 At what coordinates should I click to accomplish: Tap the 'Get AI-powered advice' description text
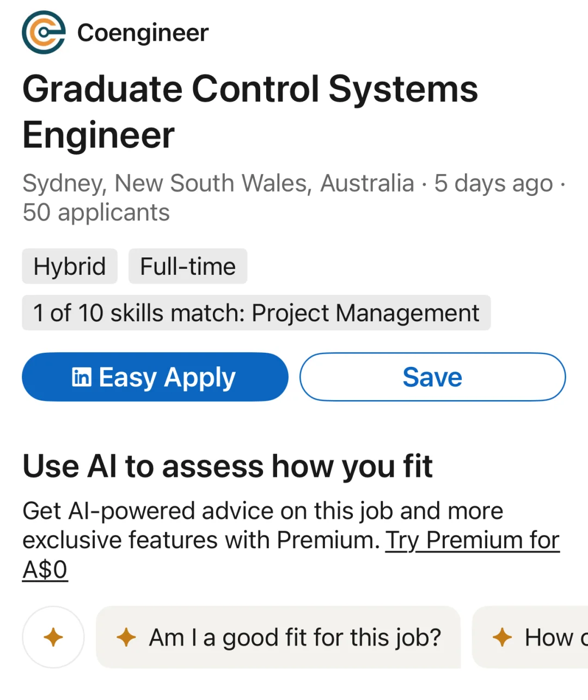(262, 511)
